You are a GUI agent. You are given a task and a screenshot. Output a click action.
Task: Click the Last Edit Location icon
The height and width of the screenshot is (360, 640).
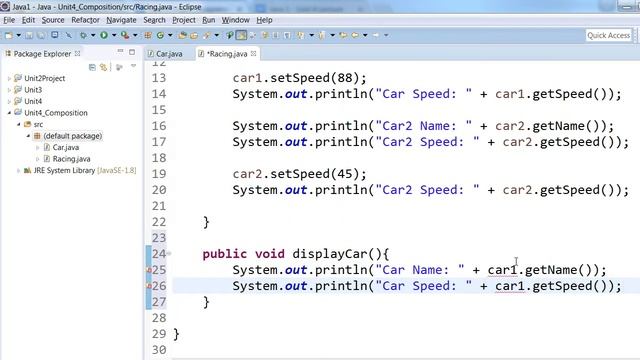coord(344,35)
